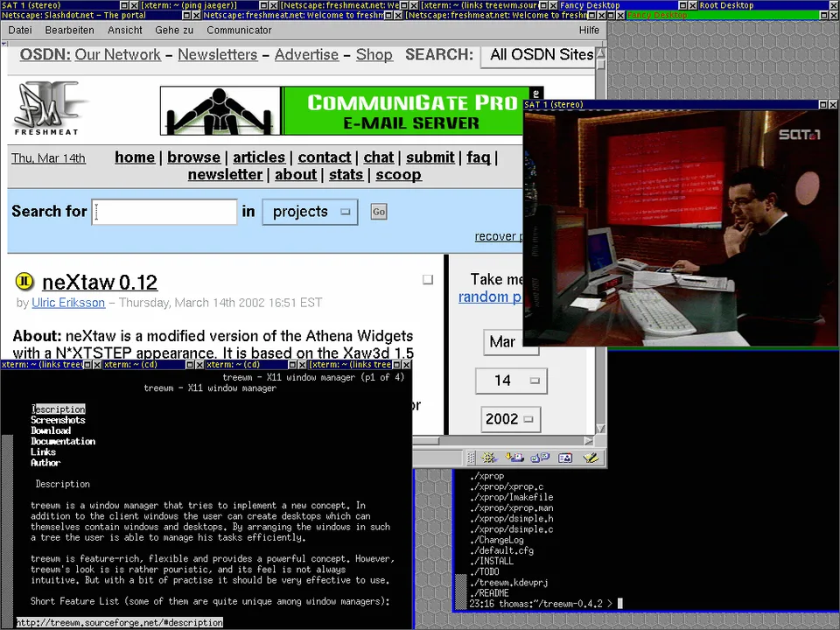Open the projects search category dropdown
Viewport: 840px width, 630px height.
point(310,212)
